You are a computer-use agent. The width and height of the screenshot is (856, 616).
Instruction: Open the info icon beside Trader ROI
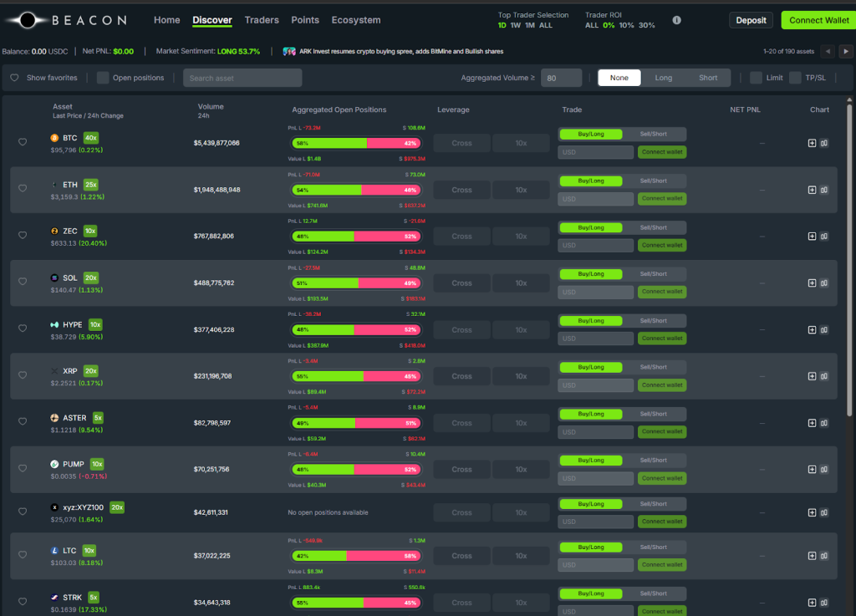click(676, 20)
